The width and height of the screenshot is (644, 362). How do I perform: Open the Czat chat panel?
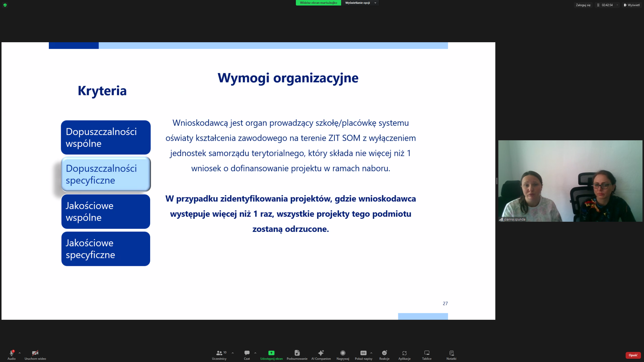click(247, 355)
